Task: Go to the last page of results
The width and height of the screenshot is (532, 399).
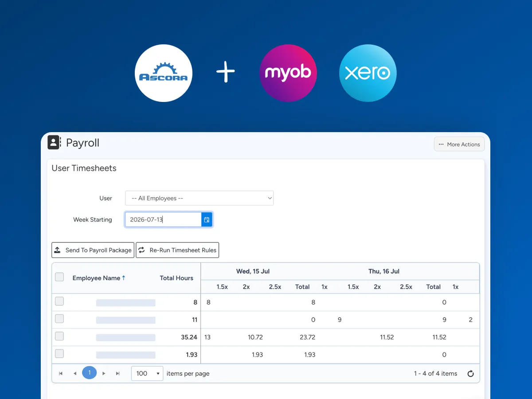Action: pos(117,373)
